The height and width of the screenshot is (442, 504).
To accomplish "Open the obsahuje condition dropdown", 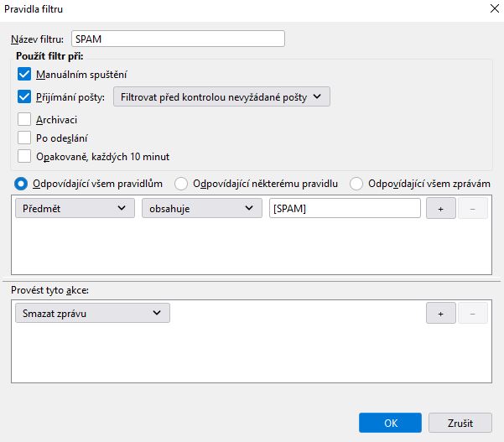I will coord(201,209).
